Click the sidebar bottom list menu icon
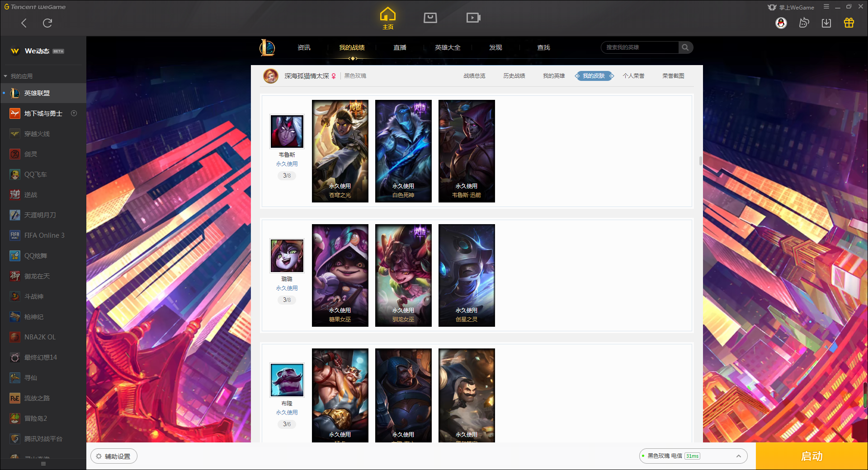The height and width of the screenshot is (470, 868). click(43, 464)
